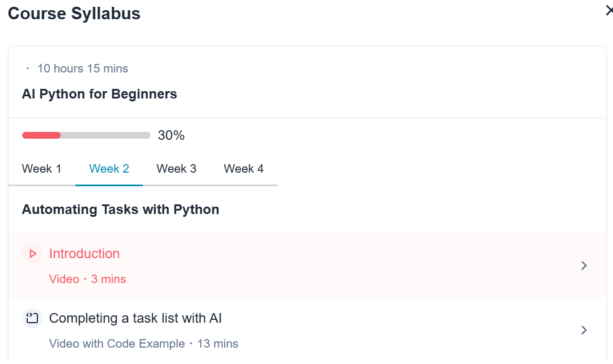Go to the Week 4 tab

244,169
